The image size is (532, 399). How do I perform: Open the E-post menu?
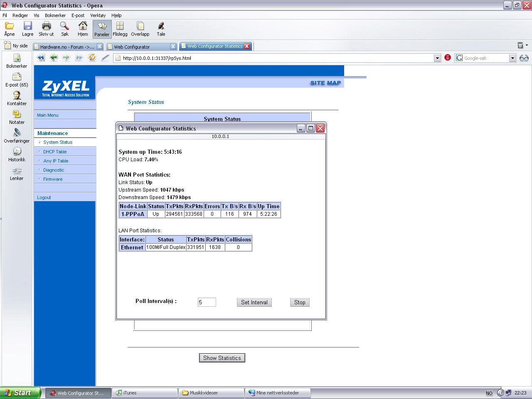point(78,15)
